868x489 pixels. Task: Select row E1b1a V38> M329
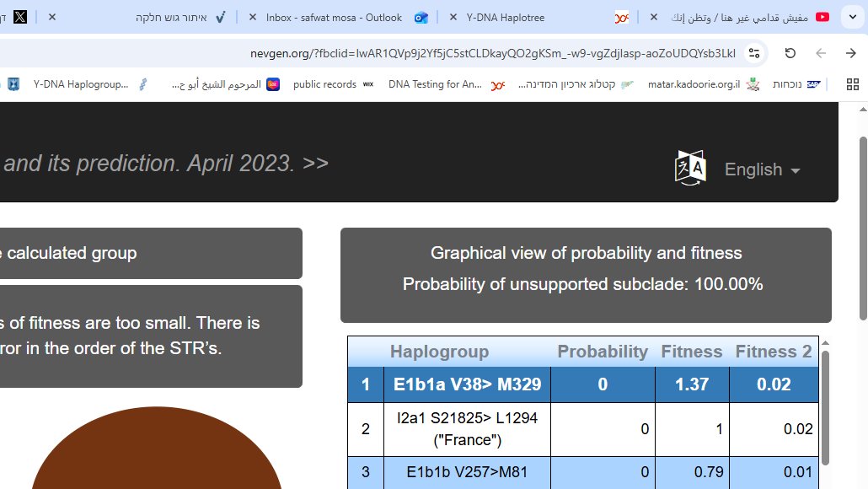[583, 384]
